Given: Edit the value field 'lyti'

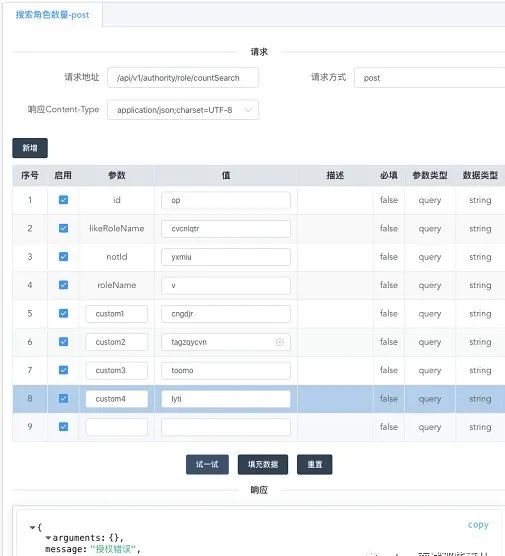Looking at the screenshot, I should (x=226, y=399).
